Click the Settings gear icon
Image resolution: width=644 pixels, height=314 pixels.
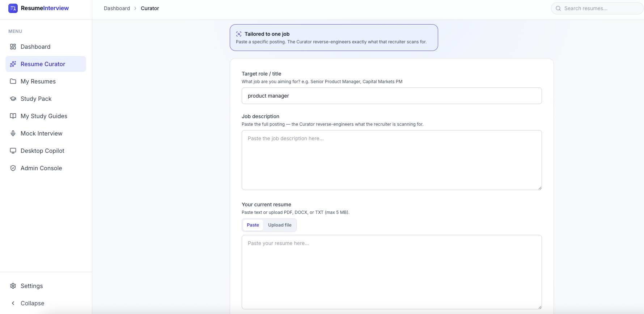(x=13, y=286)
